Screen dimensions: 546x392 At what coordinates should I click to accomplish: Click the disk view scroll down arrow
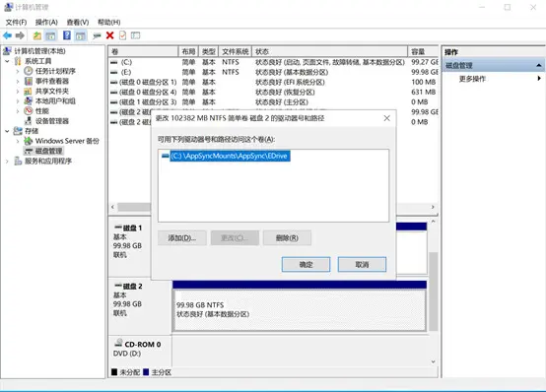coord(434,362)
